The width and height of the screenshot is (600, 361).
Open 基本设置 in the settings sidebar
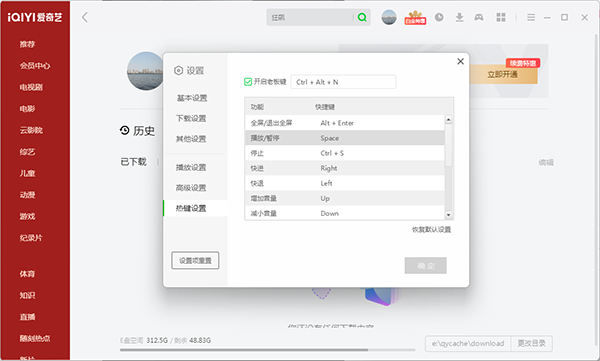click(x=192, y=98)
